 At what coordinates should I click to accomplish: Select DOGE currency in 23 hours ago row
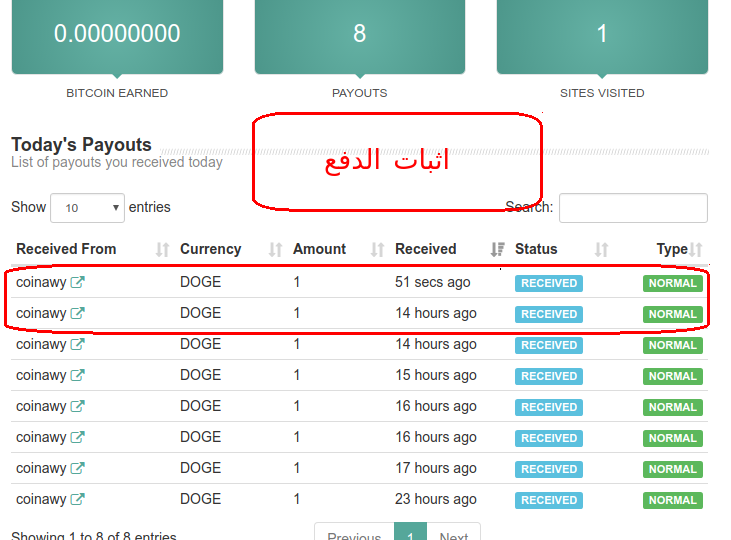tap(200, 499)
